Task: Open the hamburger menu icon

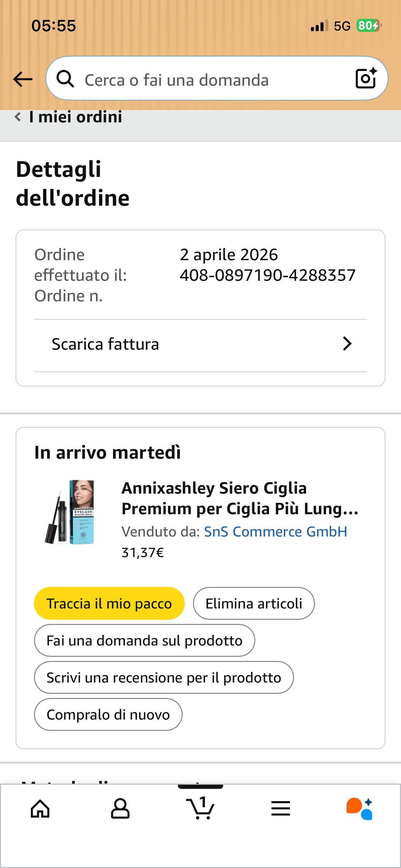Action: (281, 809)
